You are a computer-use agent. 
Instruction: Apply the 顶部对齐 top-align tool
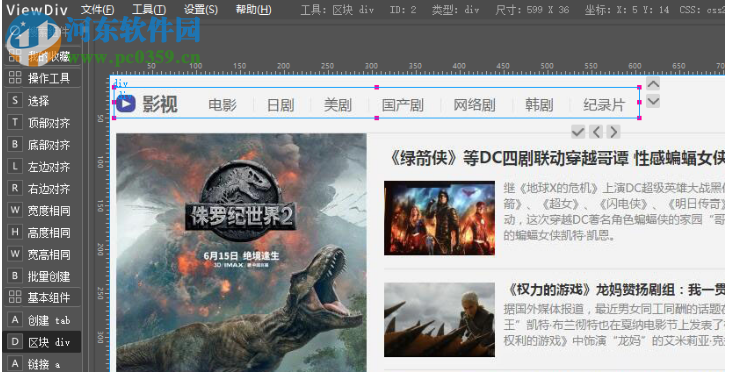click(42, 123)
